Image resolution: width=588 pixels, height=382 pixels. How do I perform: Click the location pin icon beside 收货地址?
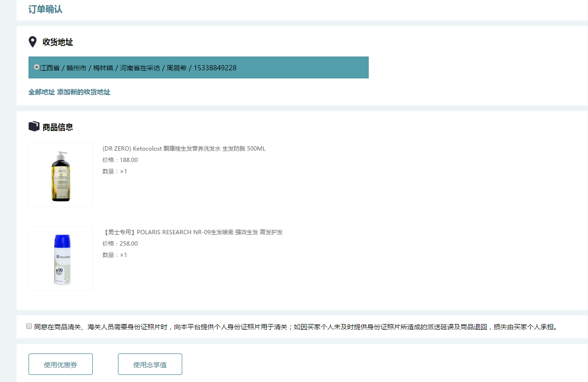point(32,42)
